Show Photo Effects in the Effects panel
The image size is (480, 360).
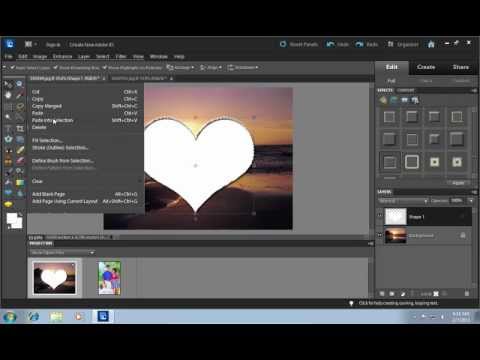(404, 100)
